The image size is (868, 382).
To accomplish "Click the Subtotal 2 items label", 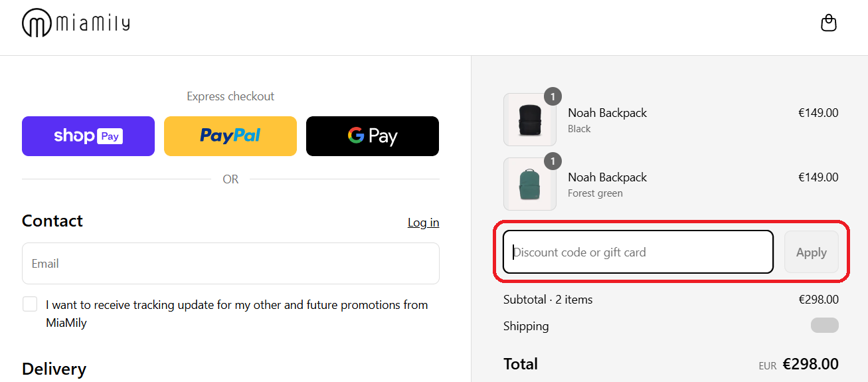I will 548,300.
